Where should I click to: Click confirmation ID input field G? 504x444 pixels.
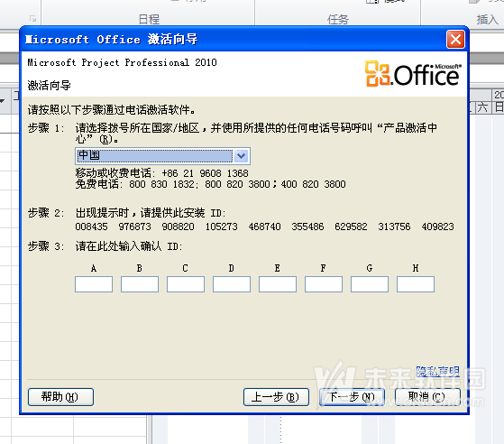pyautogui.click(x=370, y=284)
